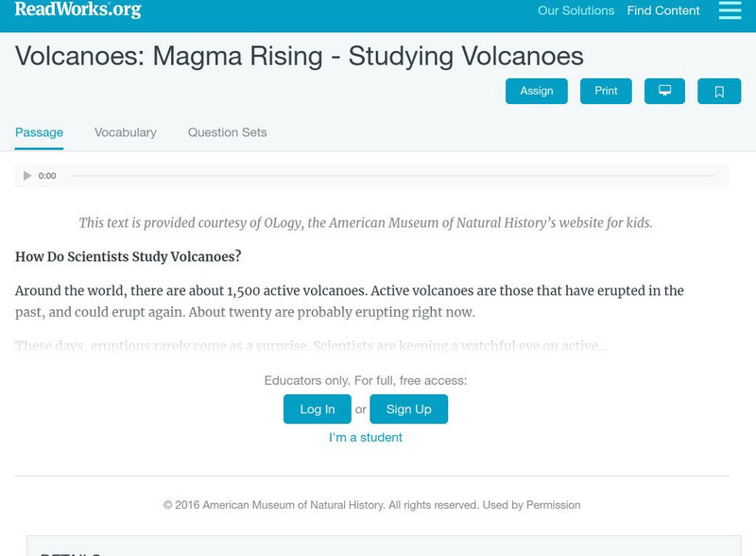756x556 pixels.
Task: Click the How Do Scientists Study Volcanoes heading
Action: pos(129,256)
